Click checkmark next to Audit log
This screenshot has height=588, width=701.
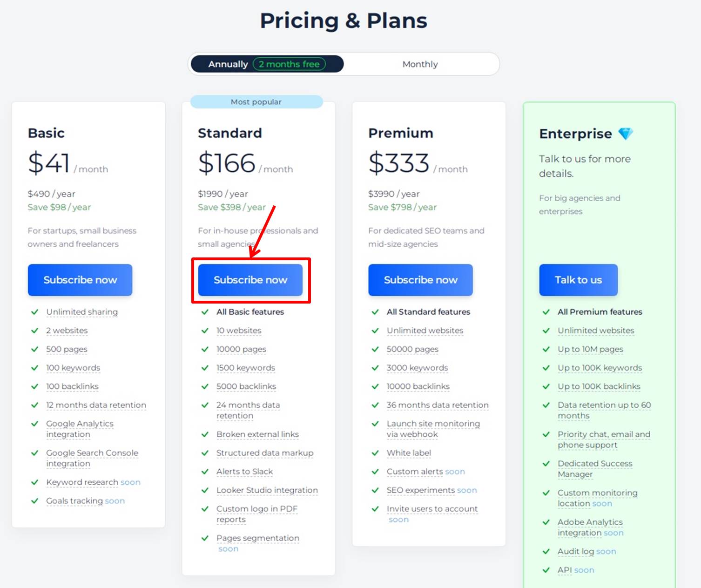click(546, 552)
